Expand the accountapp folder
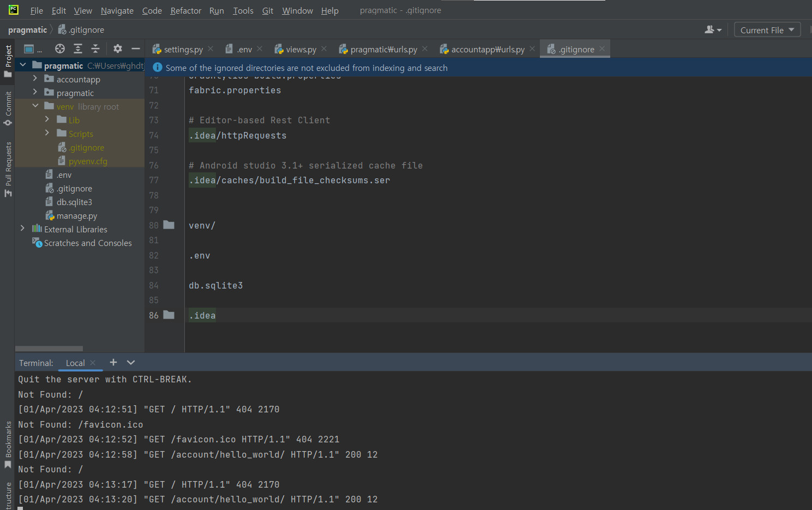This screenshot has width=812, height=510. pyautogui.click(x=35, y=79)
